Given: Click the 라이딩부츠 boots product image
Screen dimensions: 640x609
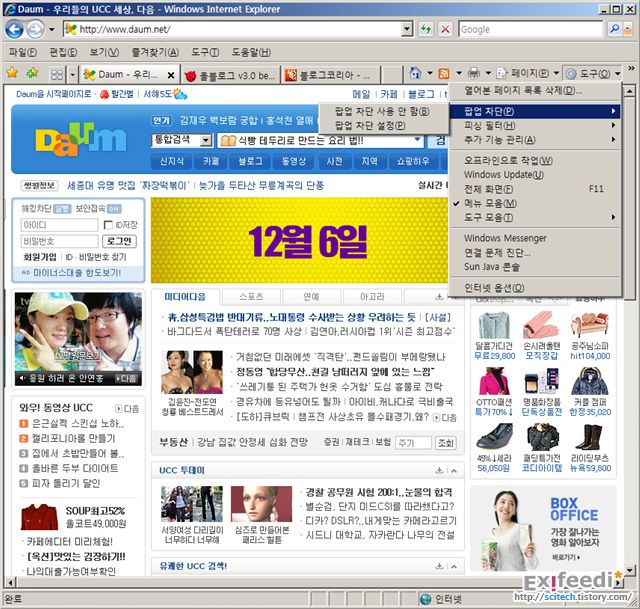Looking at the screenshot, I should click(590, 437).
